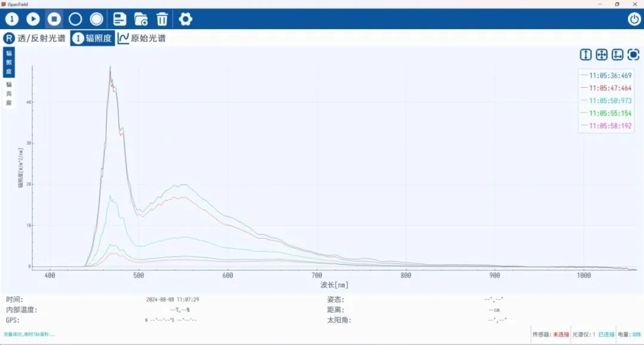This screenshot has height=345, width=644.
Task: Delete spectra with the trash can icon
Action: 162,19
